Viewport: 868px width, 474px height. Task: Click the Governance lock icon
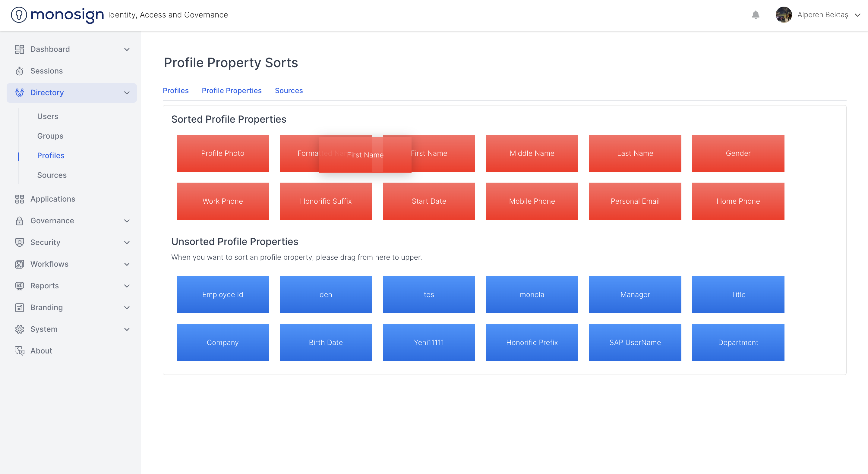20,221
